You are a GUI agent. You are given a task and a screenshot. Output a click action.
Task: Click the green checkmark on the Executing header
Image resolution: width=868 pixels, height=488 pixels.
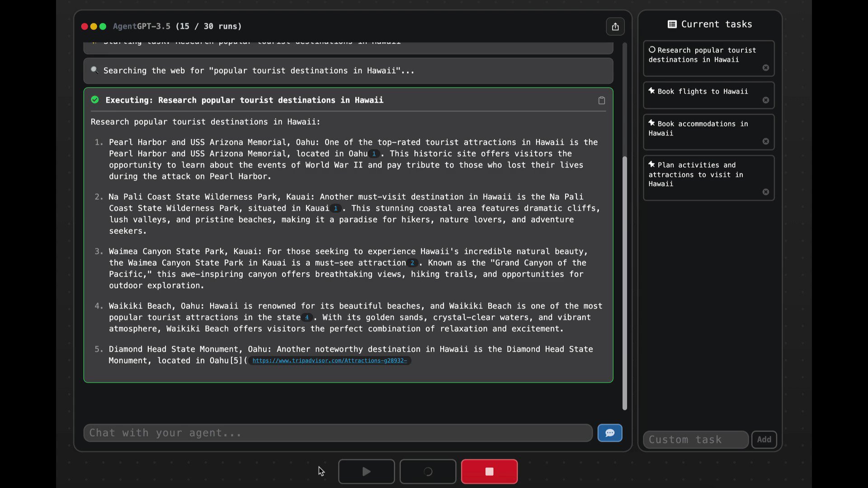95,100
